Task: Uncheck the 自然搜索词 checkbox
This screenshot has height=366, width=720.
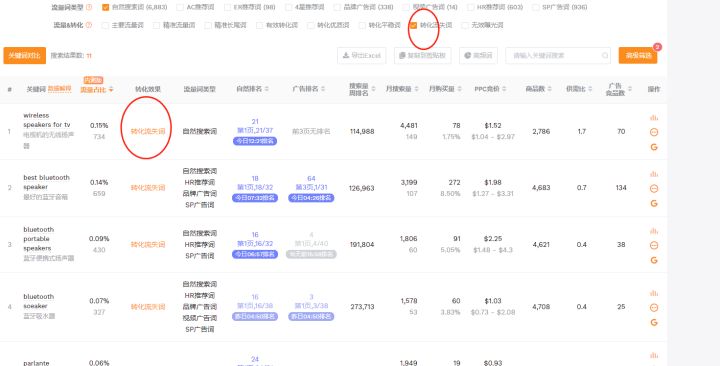Action: 106,7
